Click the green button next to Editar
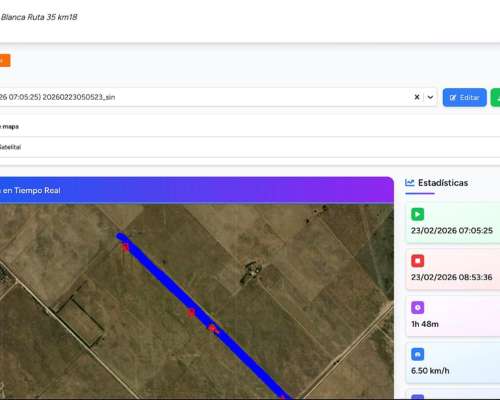This screenshot has width=500, height=400. coord(496,98)
